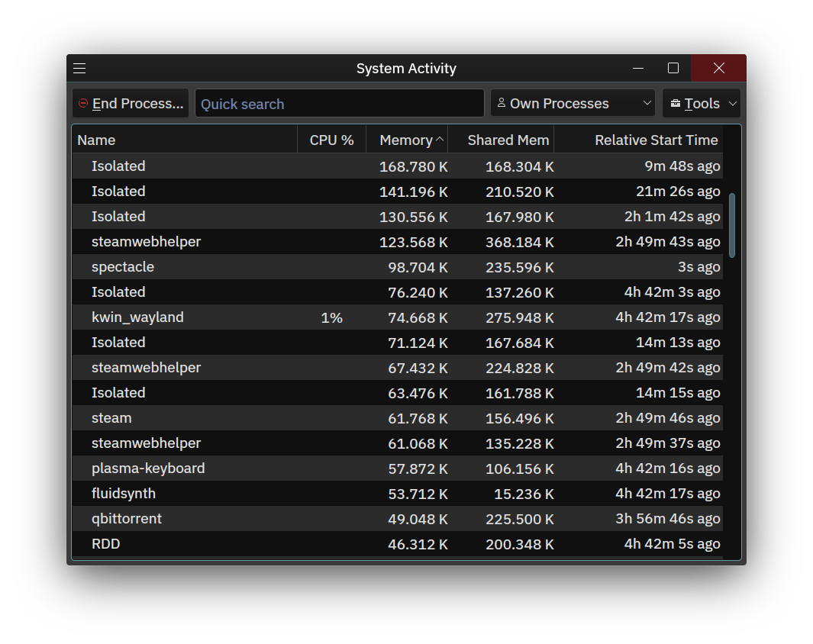The image size is (813, 644).
Task: Select steamwebhelper started 2h 49m 37s ago
Action: [x=398, y=443]
